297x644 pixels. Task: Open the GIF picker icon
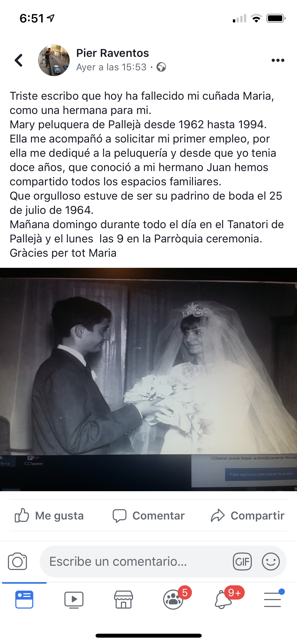pyautogui.click(x=242, y=561)
